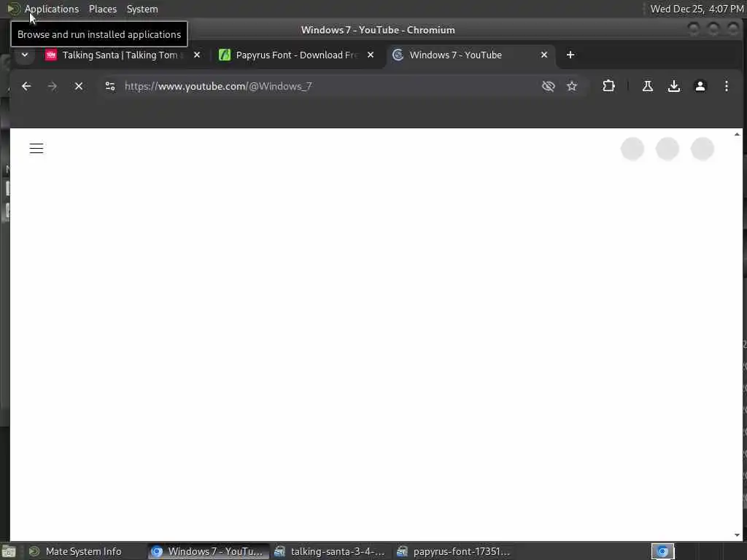Screen dimensions: 747x560
Task: Stop loading the page
Action: click(x=79, y=86)
